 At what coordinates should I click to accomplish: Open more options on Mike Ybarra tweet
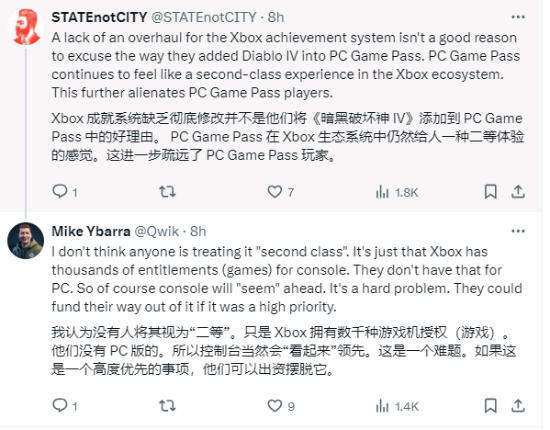pos(518,231)
